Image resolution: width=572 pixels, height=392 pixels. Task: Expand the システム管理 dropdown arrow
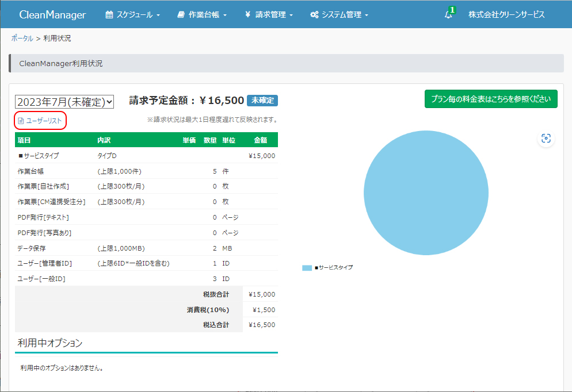click(x=367, y=16)
